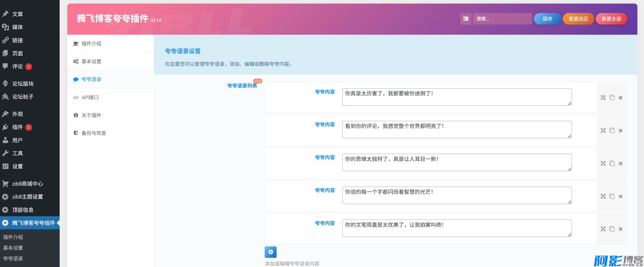Viewport: 644px width, 267px height.
Task: Save the plugin settings
Action: point(547,19)
